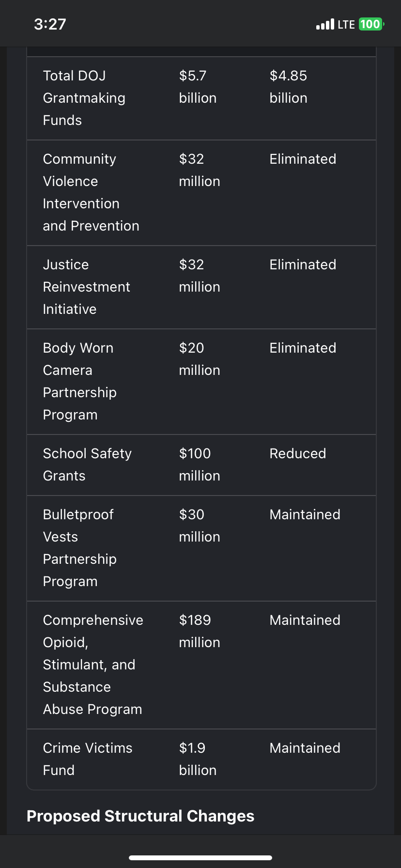Viewport: 401px width, 868px height.
Task: Tap the LTE network indicator
Action: 346,24
